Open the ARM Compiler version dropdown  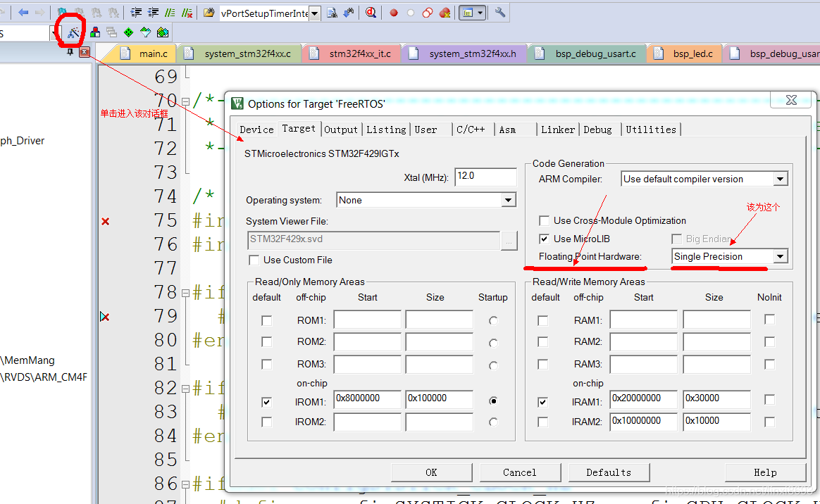[780, 178]
